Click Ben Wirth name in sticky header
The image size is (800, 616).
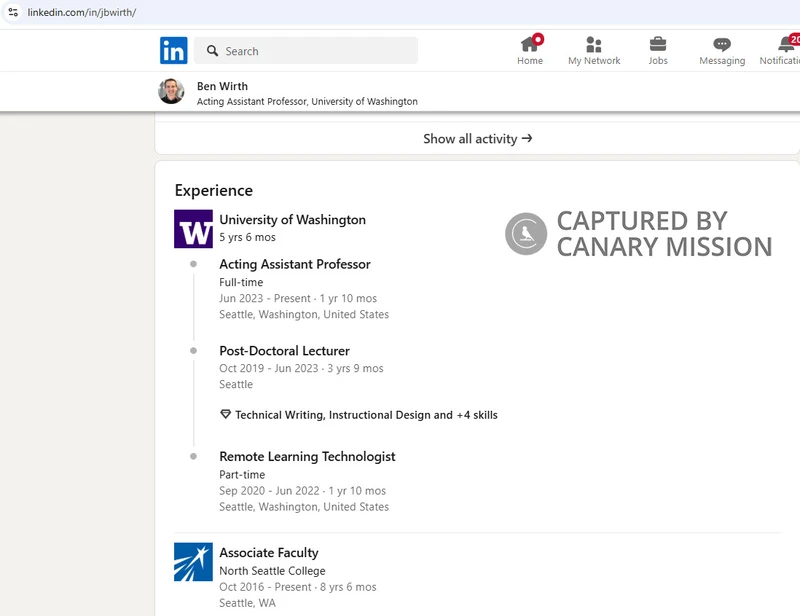(222, 86)
